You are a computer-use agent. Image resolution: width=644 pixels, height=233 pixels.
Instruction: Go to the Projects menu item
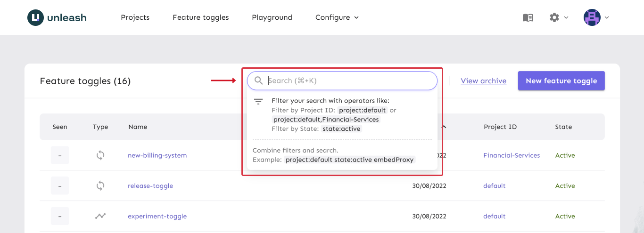click(x=135, y=17)
